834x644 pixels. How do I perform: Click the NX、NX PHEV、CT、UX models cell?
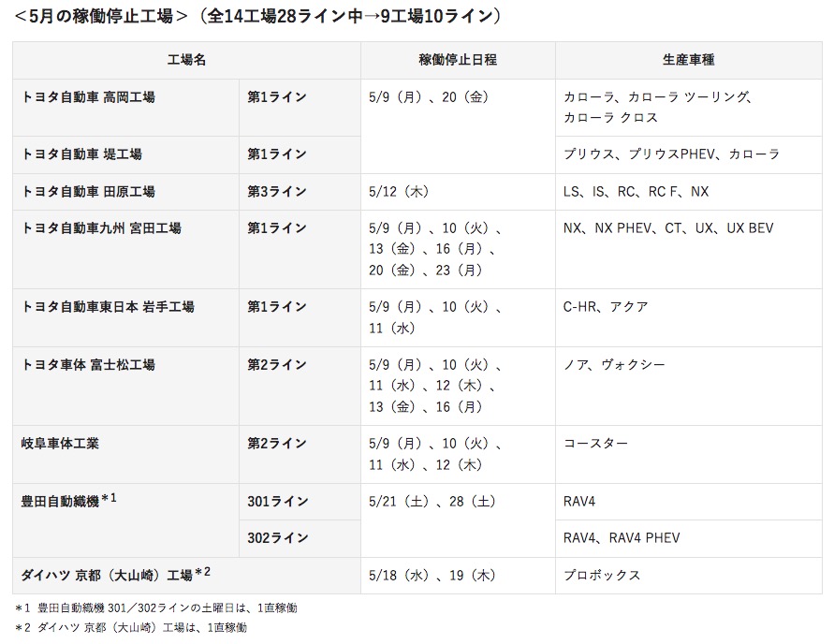[x=689, y=249]
